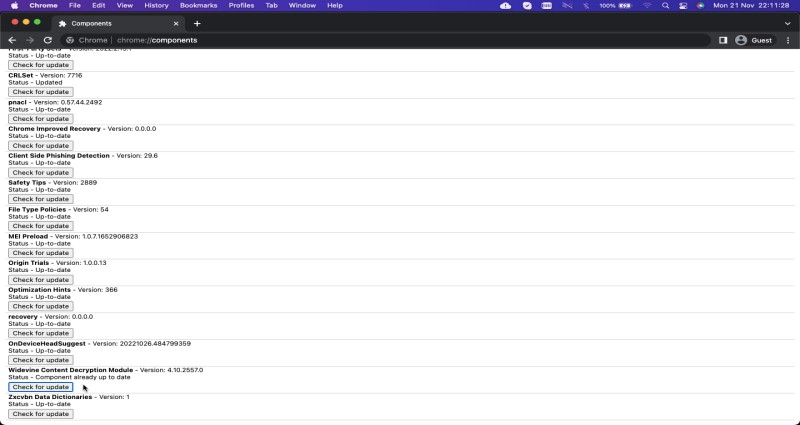Open the Window menu
The width and height of the screenshot is (800, 425).
[x=302, y=6]
